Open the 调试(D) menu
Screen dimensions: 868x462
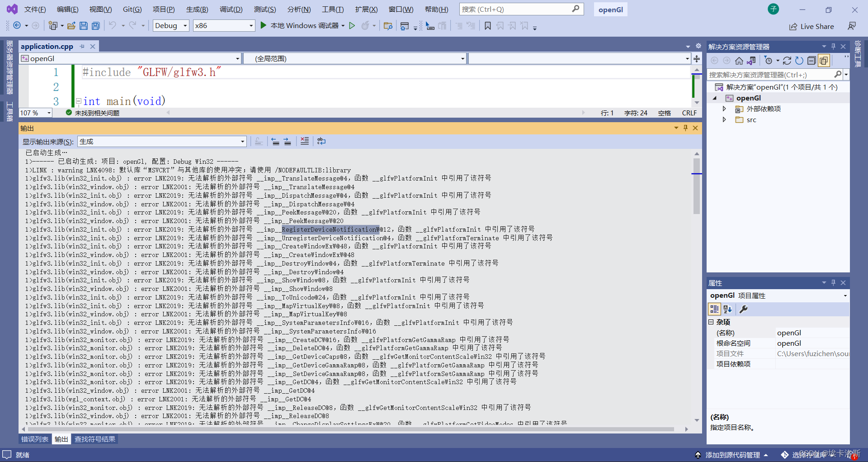[231, 9]
